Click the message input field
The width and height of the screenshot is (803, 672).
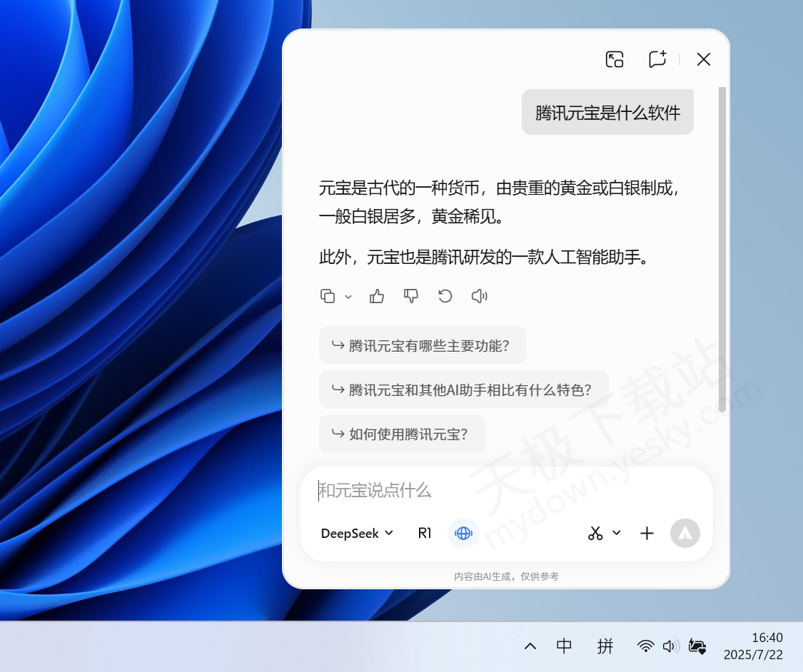pyautogui.click(x=500, y=491)
